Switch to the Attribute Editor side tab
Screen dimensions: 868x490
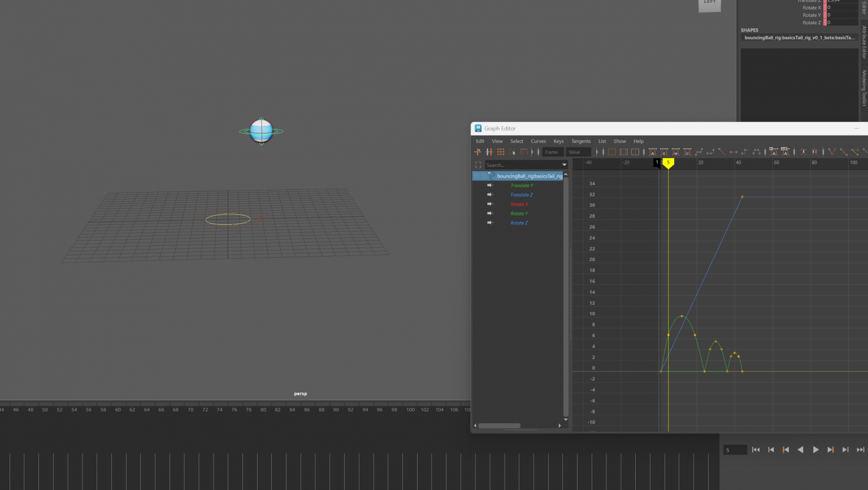coord(864,42)
